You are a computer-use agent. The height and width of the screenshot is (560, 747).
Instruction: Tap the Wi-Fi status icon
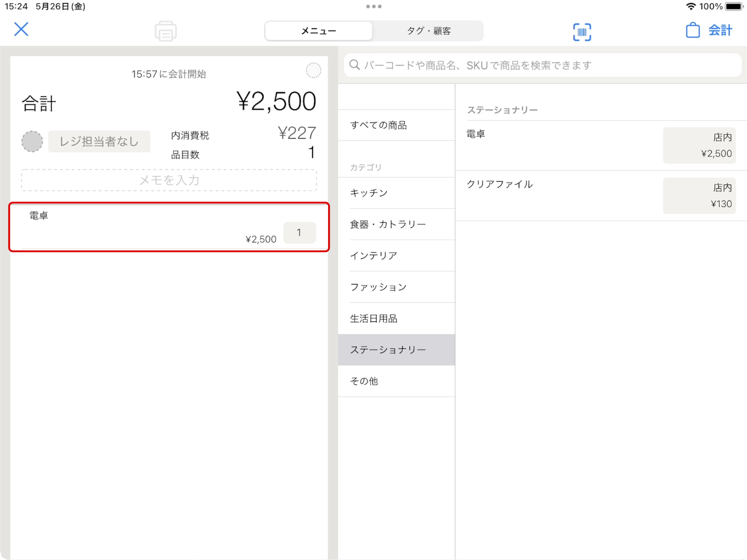point(690,6)
